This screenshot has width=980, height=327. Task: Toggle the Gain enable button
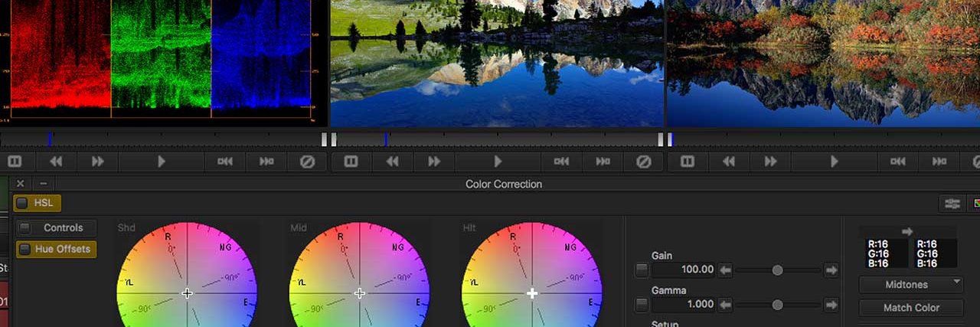(x=642, y=270)
